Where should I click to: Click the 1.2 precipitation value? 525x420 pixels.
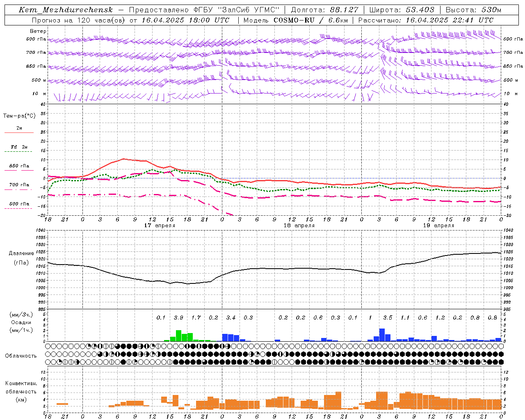(440, 317)
